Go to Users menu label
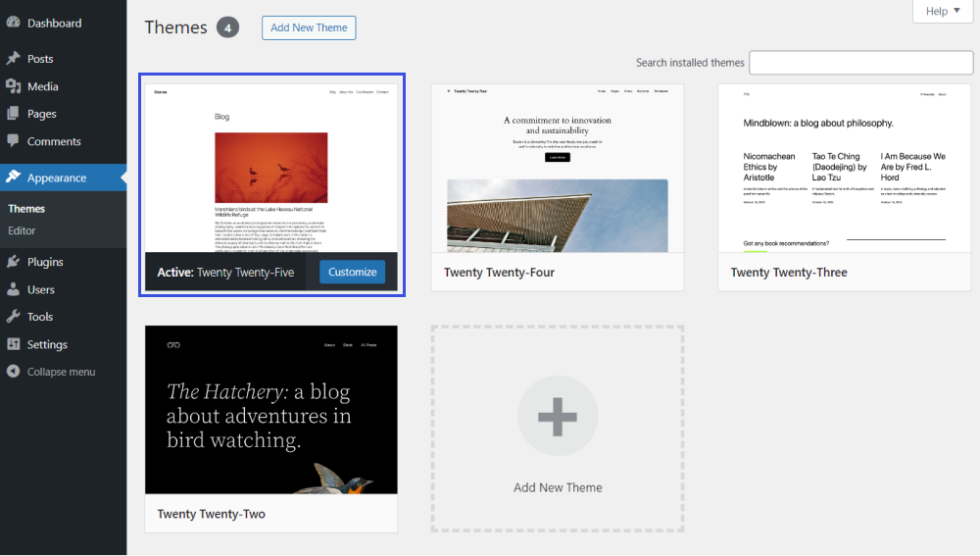Viewport: 980px width, 556px height. pyautogui.click(x=40, y=289)
